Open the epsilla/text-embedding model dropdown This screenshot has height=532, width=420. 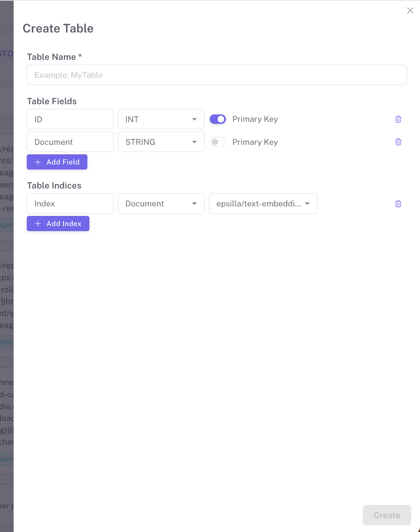(x=263, y=204)
